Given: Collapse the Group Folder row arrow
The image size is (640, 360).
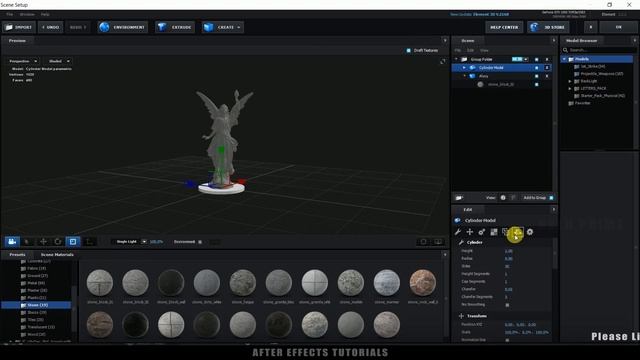Looking at the screenshot, I should coord(456,60).
